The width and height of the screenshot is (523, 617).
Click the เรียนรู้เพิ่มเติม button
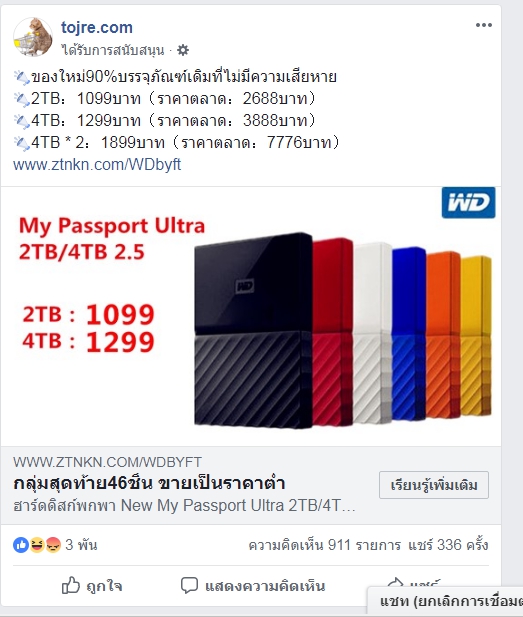pos(434,485)
